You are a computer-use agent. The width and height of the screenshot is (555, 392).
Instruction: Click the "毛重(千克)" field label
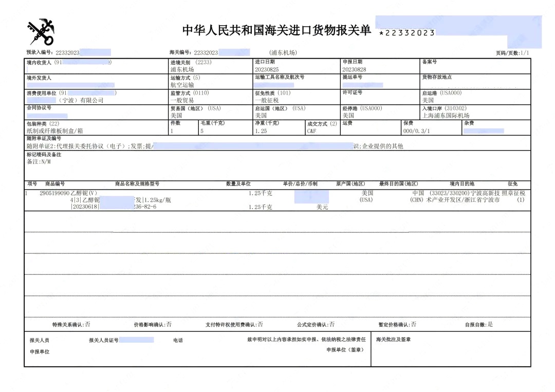[x=213, y=123]
